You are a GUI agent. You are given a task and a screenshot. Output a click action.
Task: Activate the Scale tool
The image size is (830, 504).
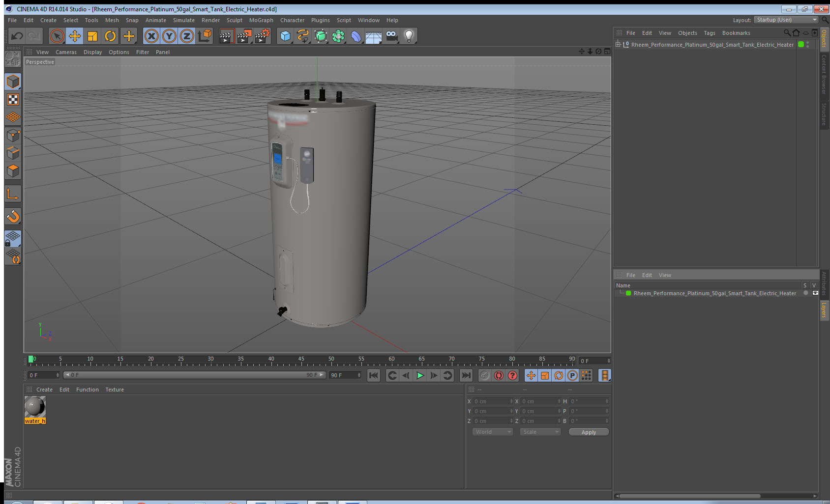(92, 36)
